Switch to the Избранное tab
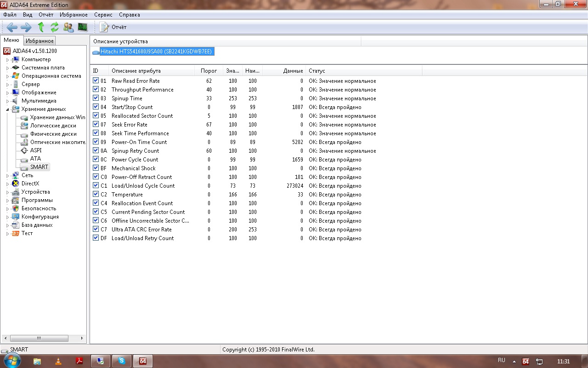This screenshot has height=368, width=588. [40, 41]
